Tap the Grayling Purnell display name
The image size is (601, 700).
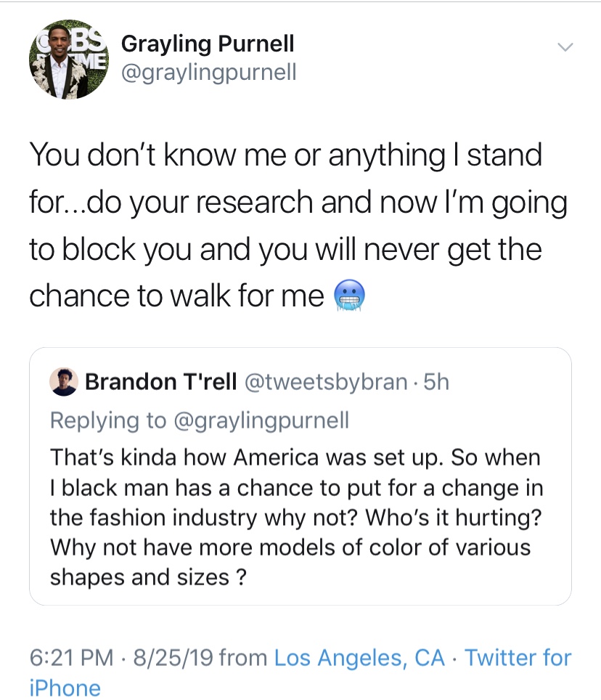click(x=207, y=44)
